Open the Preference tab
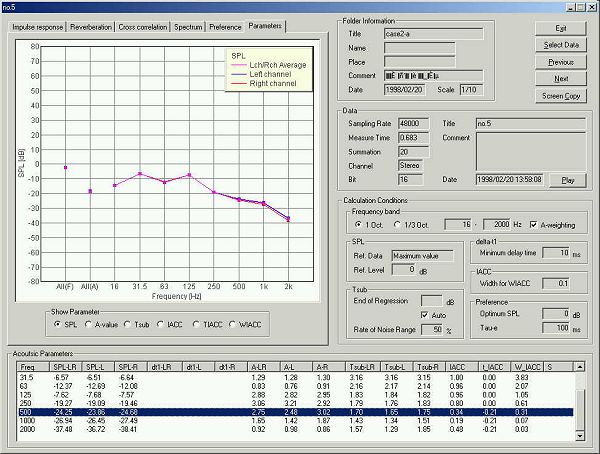This screenshot has height=454, width=600. (225, 27)
